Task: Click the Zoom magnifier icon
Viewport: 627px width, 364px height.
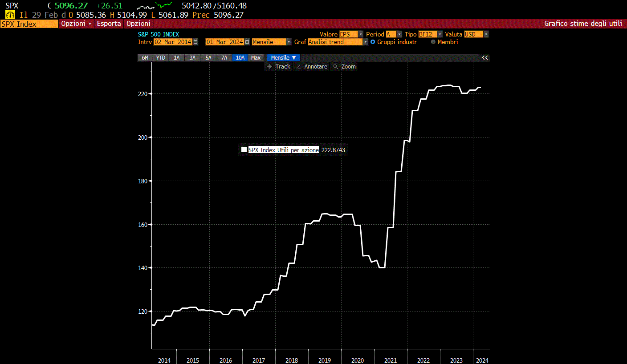Action: pyautogui.click(x=336, y=66)
